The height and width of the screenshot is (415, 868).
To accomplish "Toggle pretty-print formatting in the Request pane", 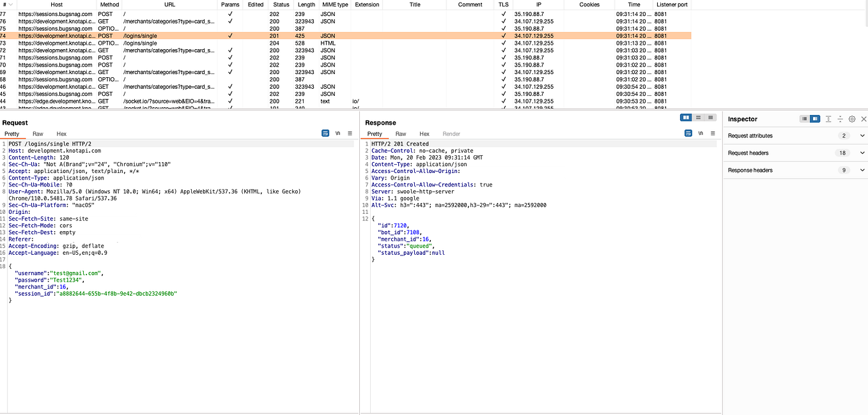I will point(325,133).
